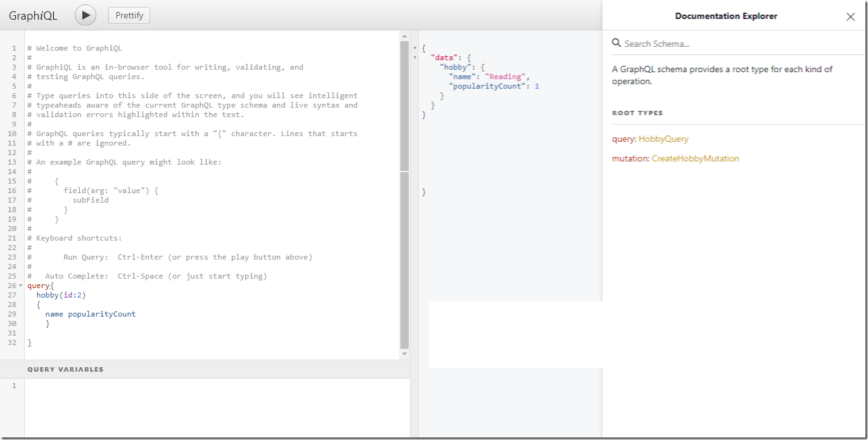Toggle the Query Variables panel header
Viewport: 868px width, 440px height.
coord(65,369)
